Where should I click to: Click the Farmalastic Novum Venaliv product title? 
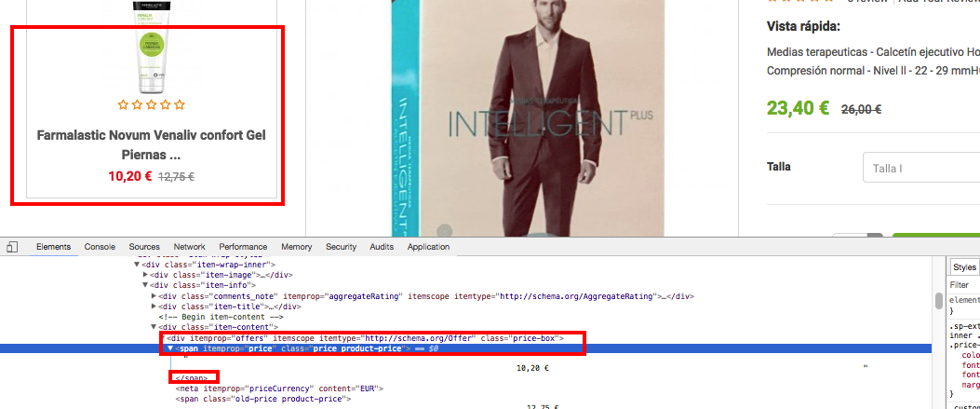point(152,144)
